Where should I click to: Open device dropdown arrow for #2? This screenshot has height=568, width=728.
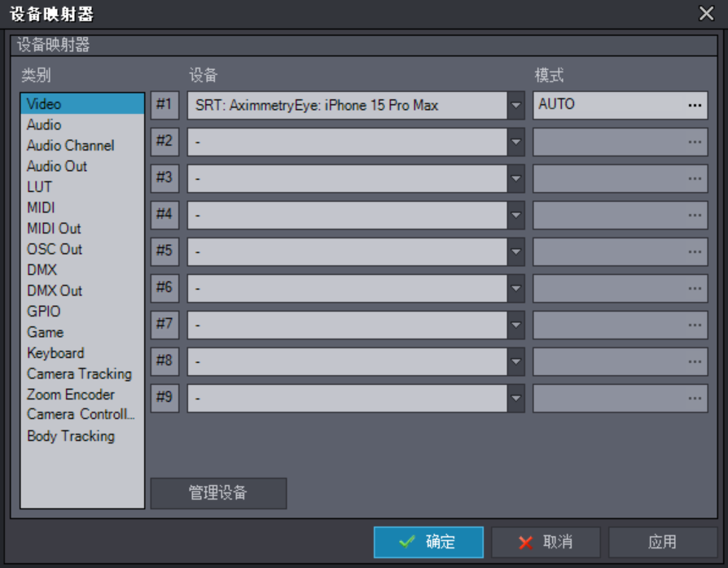pyautogui.click(x=515, y=142)
